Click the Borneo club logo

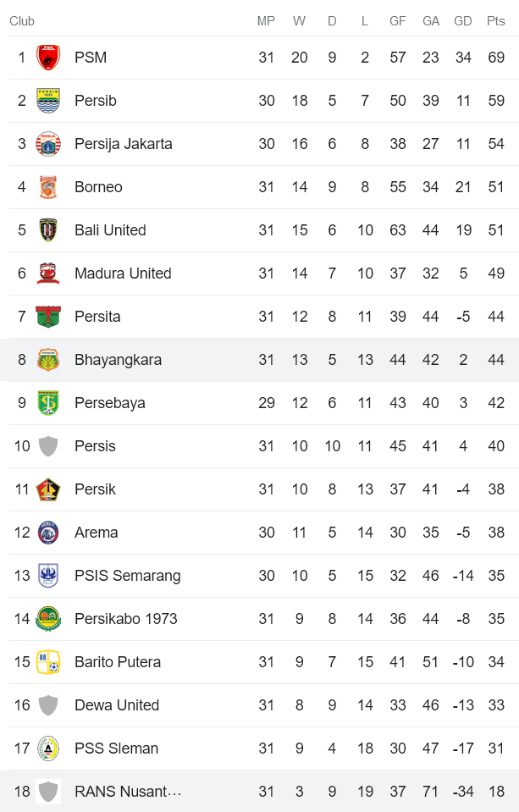[48, 187]
